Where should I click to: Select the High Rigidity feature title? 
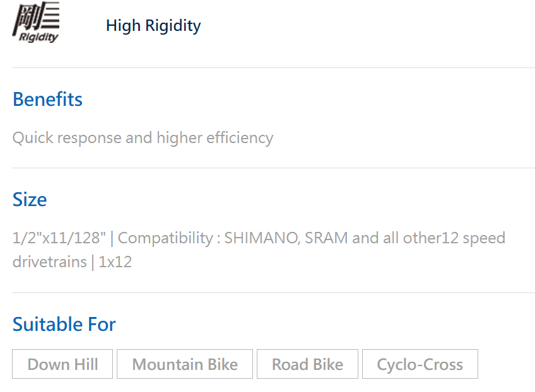point(153,26)
